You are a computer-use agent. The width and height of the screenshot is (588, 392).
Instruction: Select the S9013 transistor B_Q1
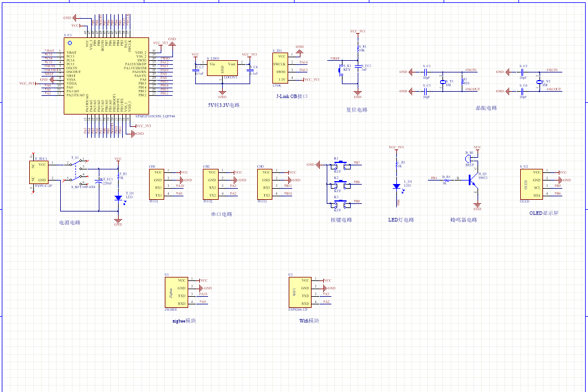click(x=473, y=181)
